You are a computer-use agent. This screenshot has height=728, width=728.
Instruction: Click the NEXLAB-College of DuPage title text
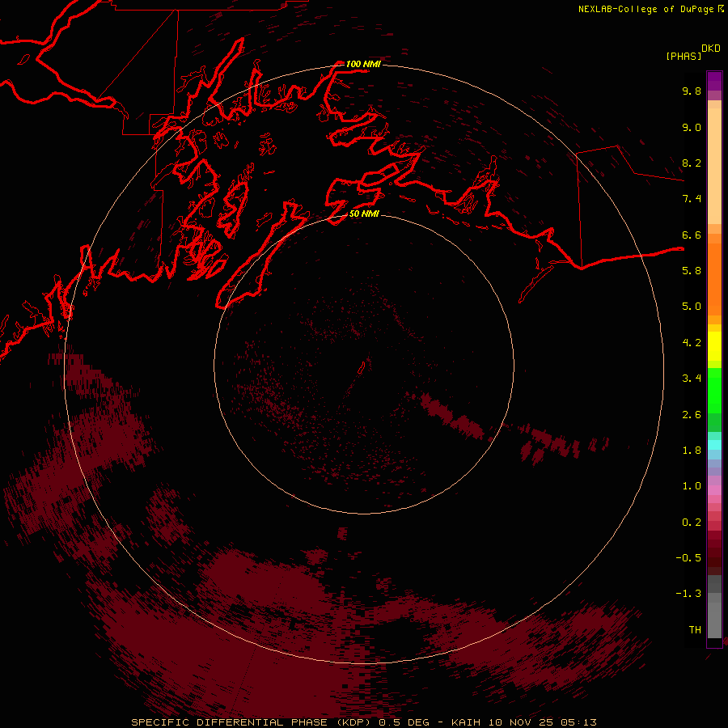coord(647,9)
